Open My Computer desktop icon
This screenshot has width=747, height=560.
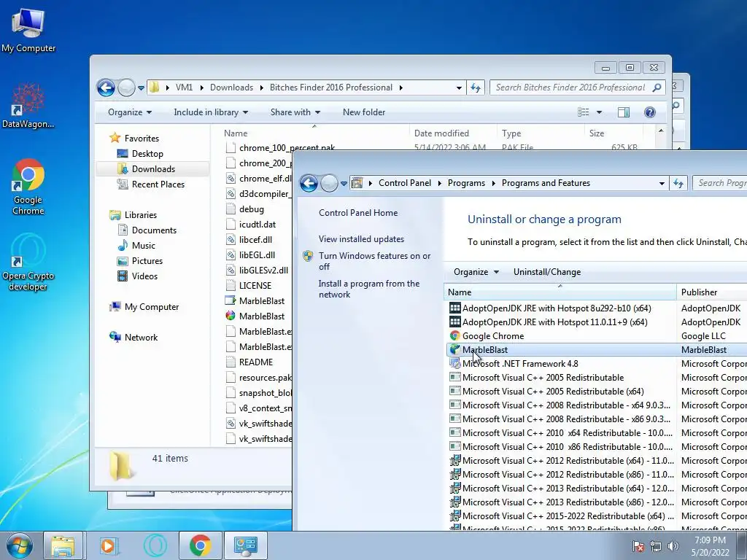pyautogui.click(x=28, y=31)
